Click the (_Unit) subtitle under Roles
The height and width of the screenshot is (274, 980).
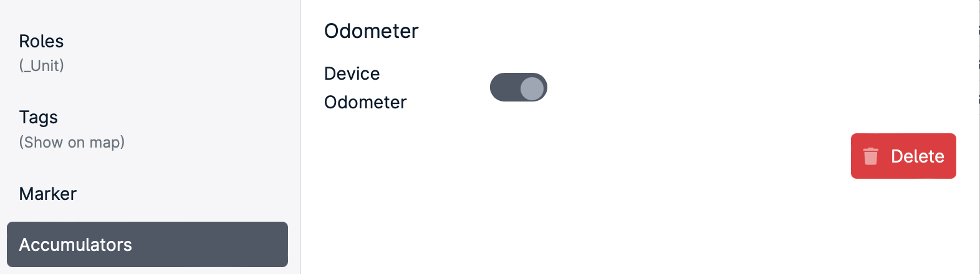tap(42, 66)
